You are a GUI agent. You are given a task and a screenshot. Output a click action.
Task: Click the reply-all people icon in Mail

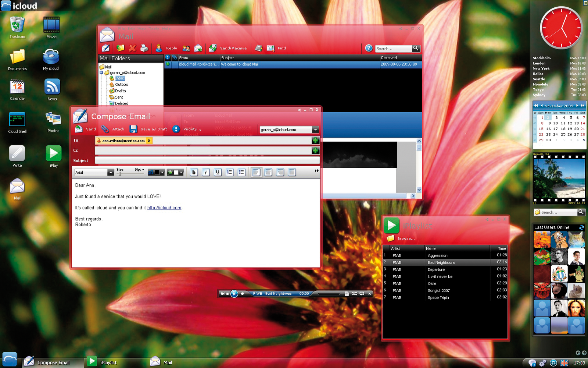point(186,48)
